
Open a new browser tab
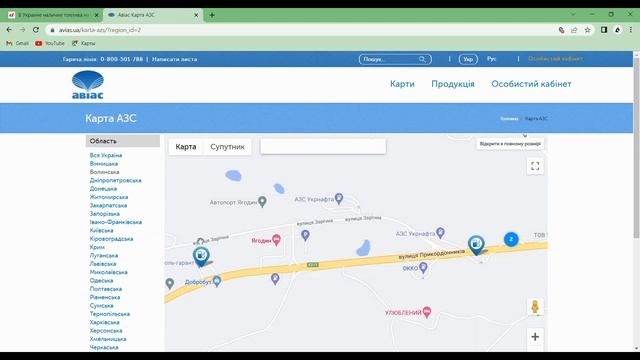pyautogui.click(x=212, y=15)
